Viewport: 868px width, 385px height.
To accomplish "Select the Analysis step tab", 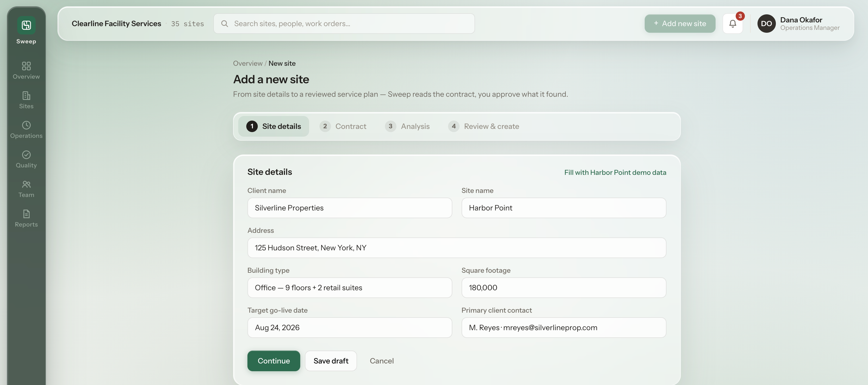I will pyautogui.click(x=407, y=126).
